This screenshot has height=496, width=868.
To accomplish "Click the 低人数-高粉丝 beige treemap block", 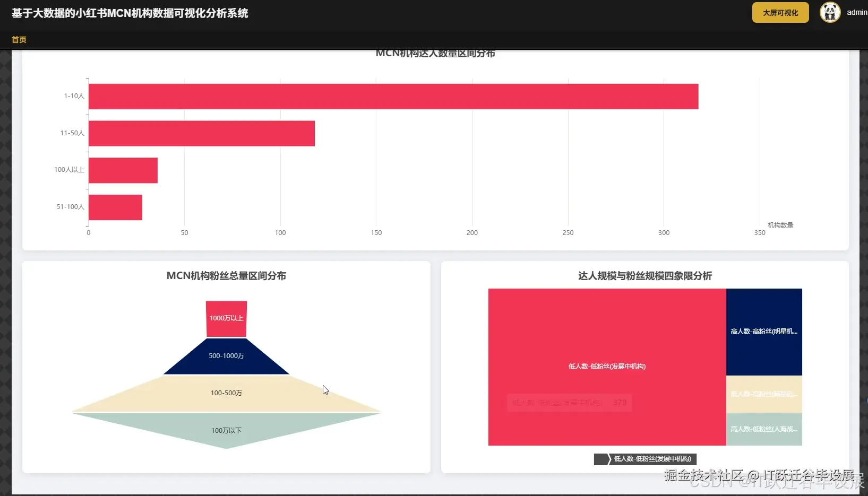I will (x=764, y=394).
